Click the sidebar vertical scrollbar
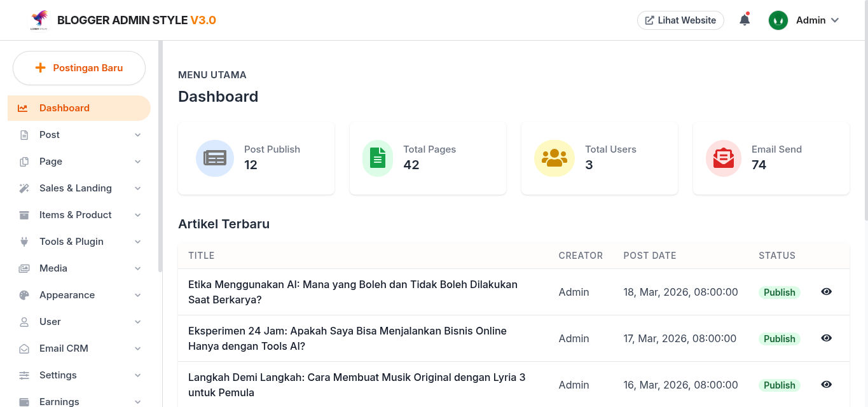The height and width of the screenshot is (407, 868). click(x=160, y=156)
